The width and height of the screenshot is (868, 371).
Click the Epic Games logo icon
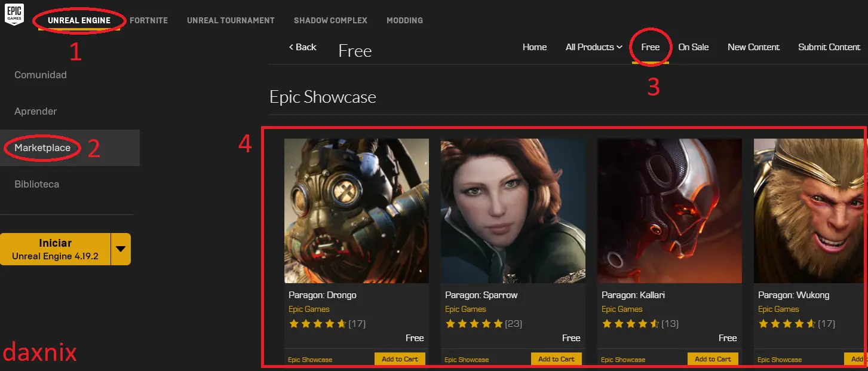pyautogui.click(x=14, y=14)
